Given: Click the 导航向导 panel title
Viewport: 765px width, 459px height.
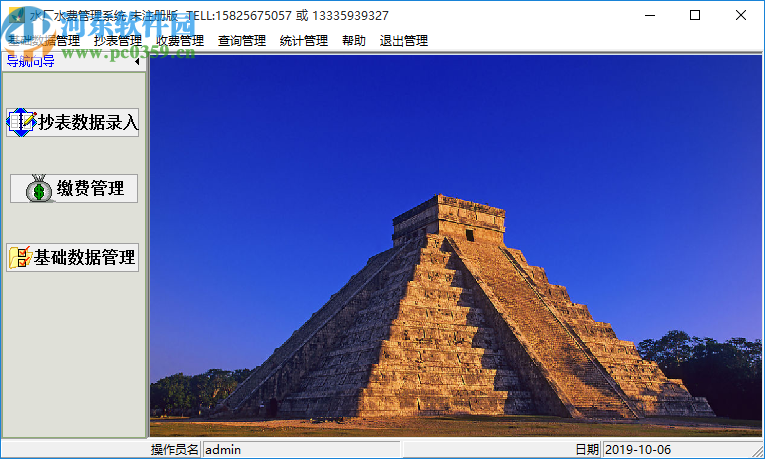Looking at the screenshot, I should tap(30, 61).
